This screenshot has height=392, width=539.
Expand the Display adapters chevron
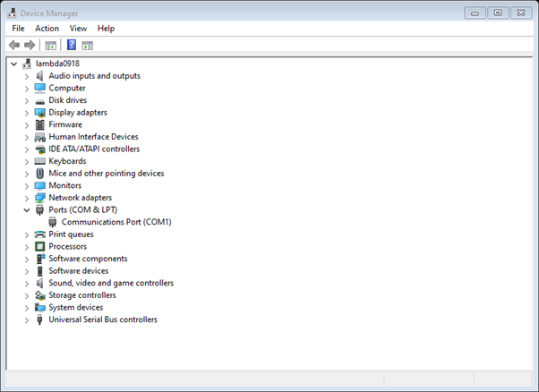[27, 113]
